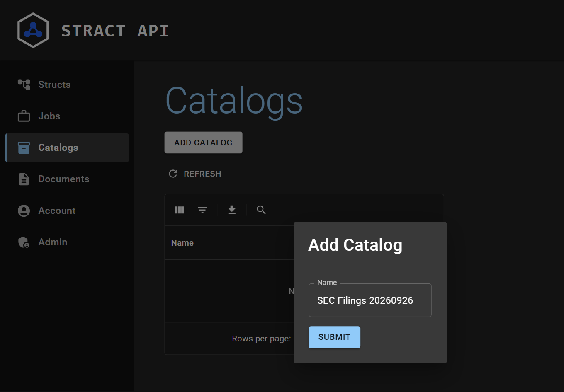Click the Account person icon
The image size is (564, 392).
click(x=24, y=211)
